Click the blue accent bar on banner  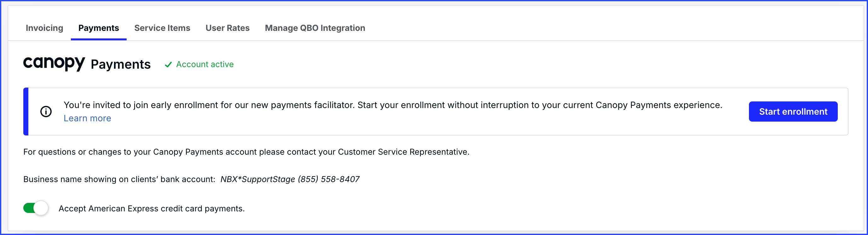pyautogui.click(x=26, y=112)
